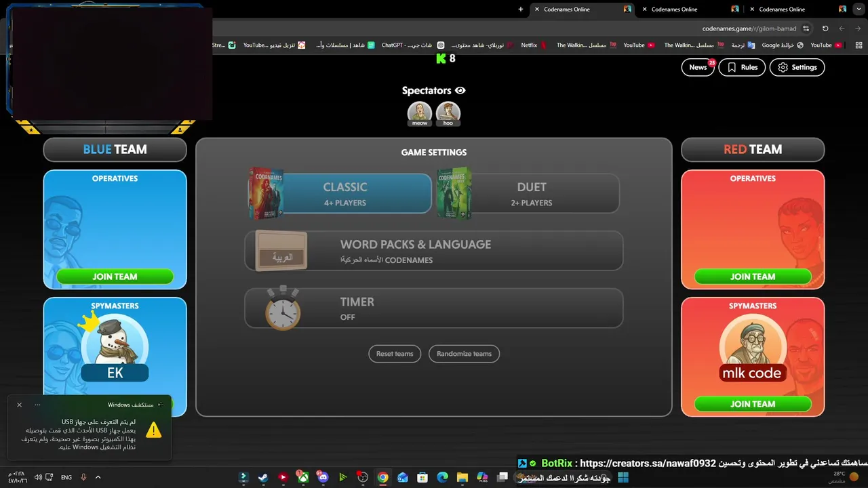The height and width of the screenshot is (488, 868).
Task: Open Microsoft Store from taskbar
Action: point(422,477)
